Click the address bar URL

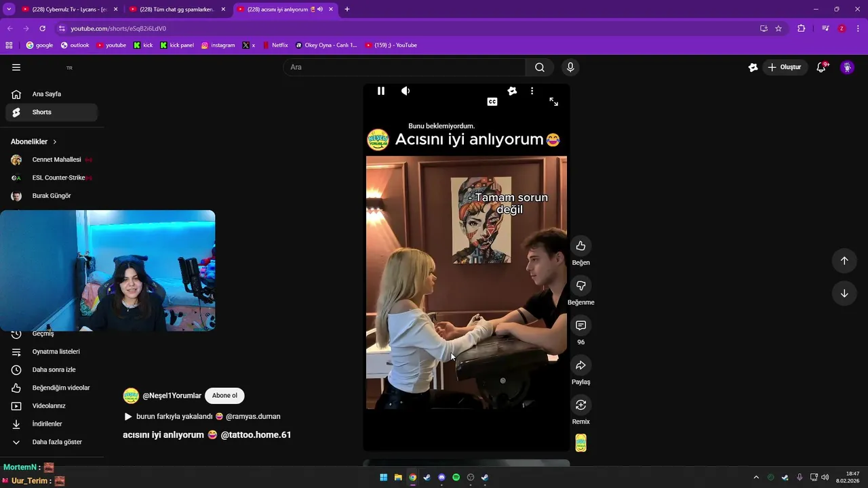coord(118,28)
